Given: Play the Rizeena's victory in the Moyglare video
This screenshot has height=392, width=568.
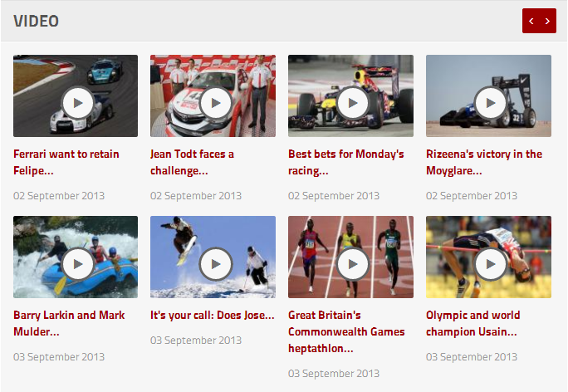Looking at the screenshot, I should click(x=491, y=103).
